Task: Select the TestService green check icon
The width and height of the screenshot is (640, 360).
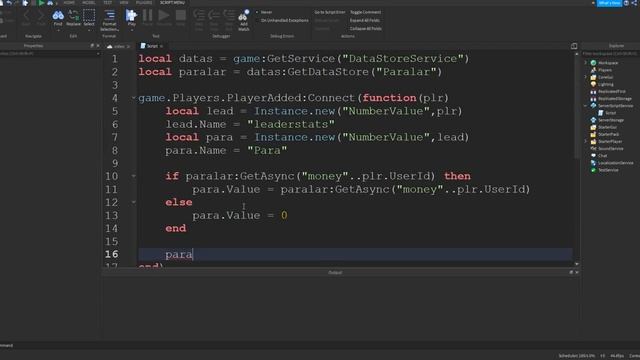Action: click(x=593, y=170)
